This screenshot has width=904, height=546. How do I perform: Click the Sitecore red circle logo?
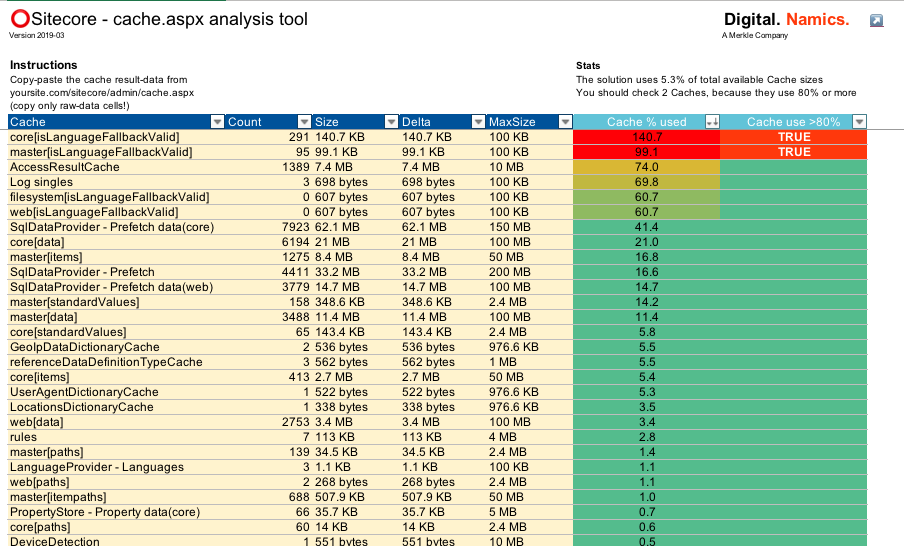[x=18, y=19]
